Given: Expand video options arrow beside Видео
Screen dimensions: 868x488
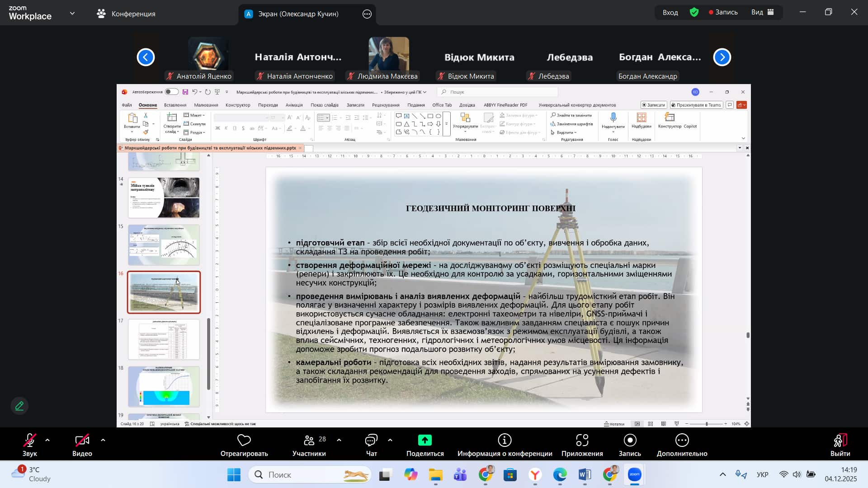Looking at the screenshot, I should [x=103, y=440].
